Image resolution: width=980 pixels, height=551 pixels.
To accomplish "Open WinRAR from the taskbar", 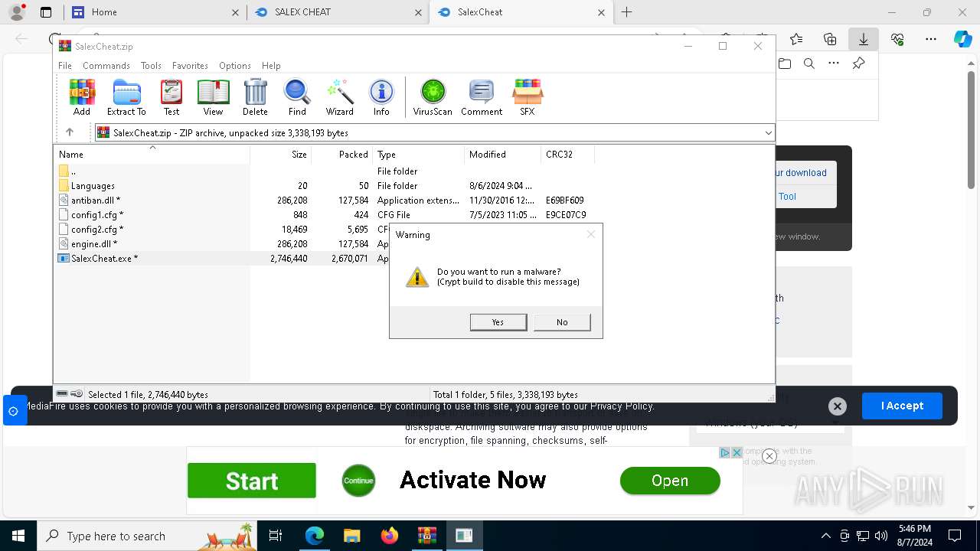I will [426, 536].
